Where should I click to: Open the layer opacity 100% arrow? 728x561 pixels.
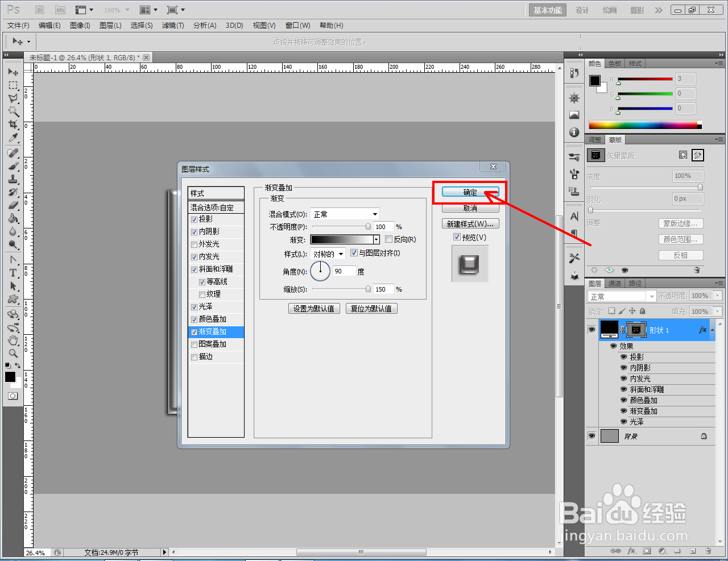tap(718, 296)
